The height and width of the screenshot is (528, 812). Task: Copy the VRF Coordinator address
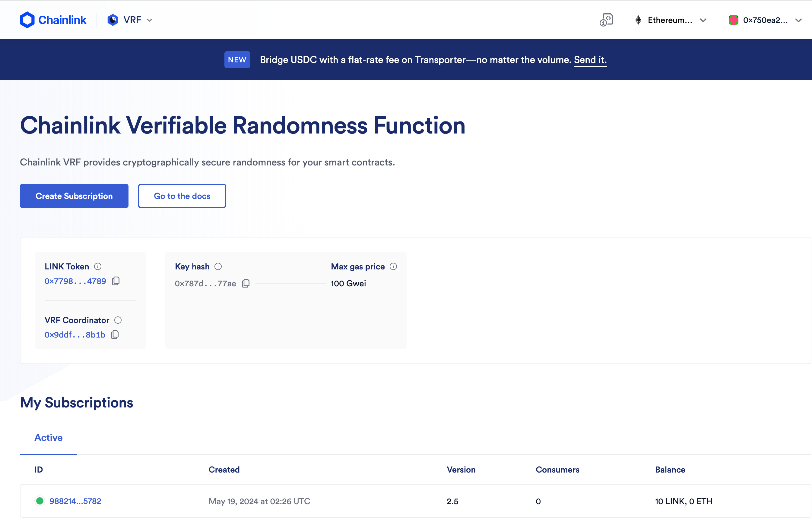tap(115, 335)
